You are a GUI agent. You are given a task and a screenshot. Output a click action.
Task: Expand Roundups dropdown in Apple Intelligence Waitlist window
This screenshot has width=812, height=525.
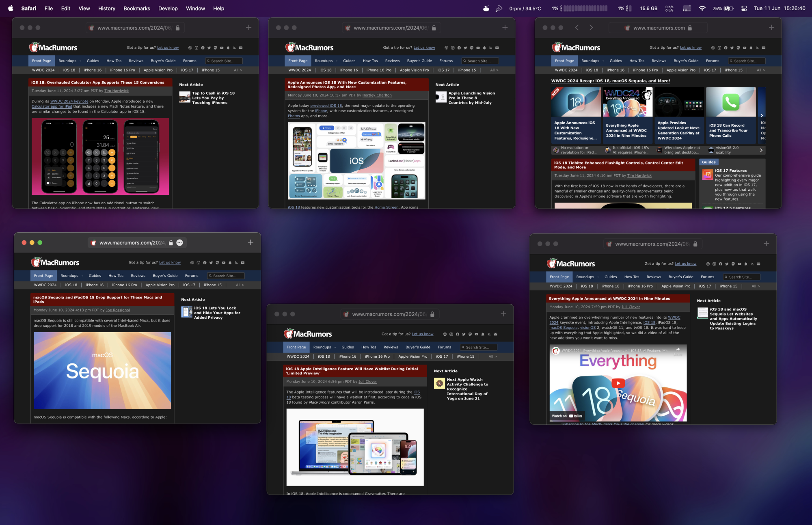tap(324, 347)
